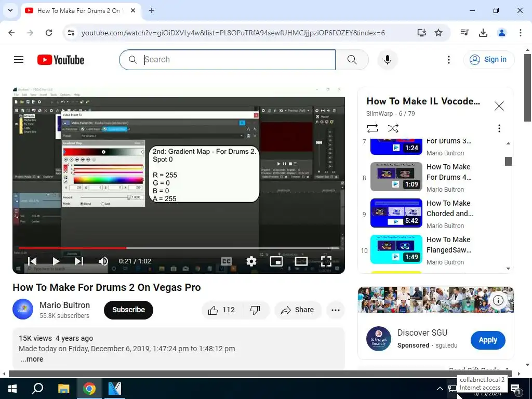Open the YouTube guide hamburger menu

tap(19, 60)
